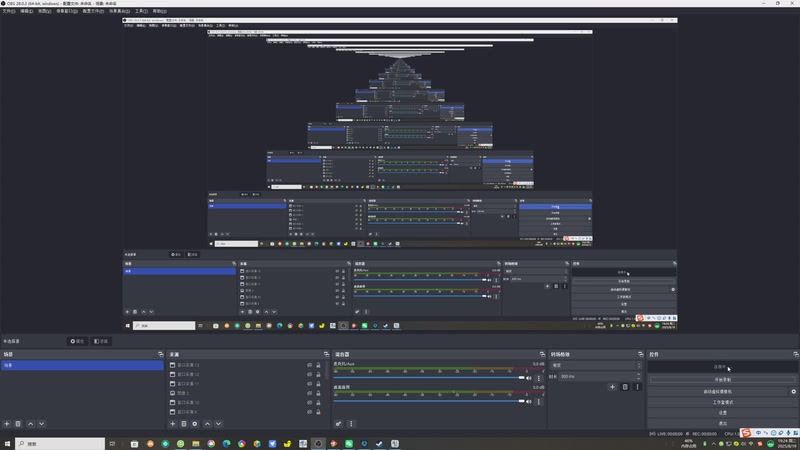Open the 场景集合 (Scene Collection) menu

tap(119, 11)
